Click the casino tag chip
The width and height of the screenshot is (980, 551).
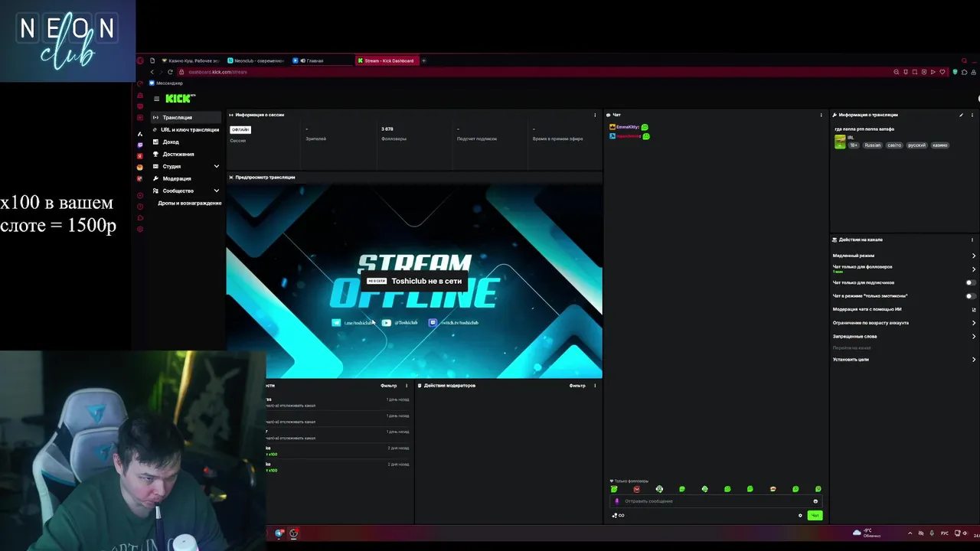894,145
